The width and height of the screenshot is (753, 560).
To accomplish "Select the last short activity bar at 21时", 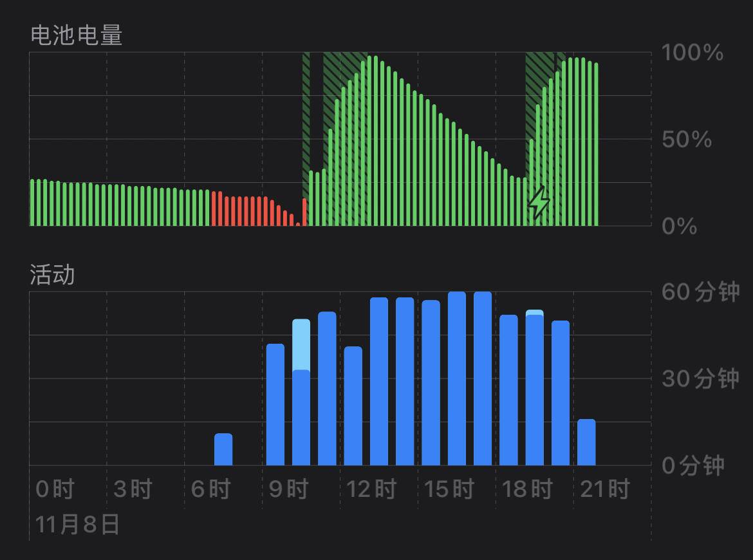I will (x=586, y=442).
